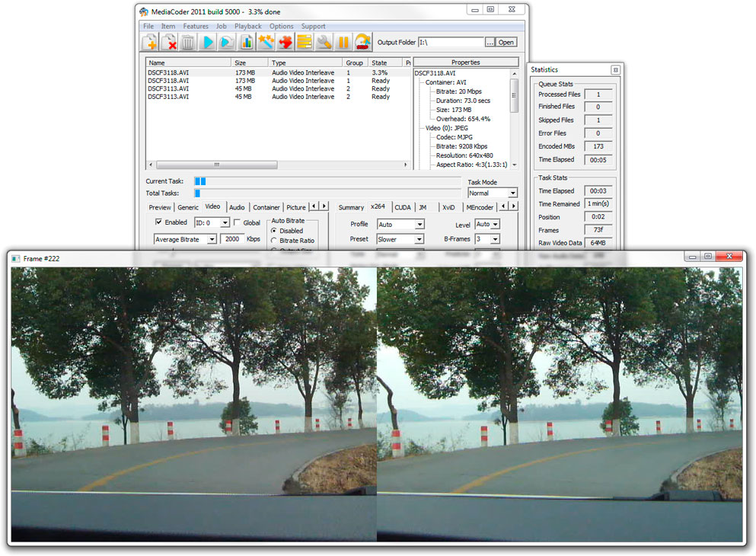Open the Job menu
The height and width of the screenshot is (556, 756).
click(222, 26)
